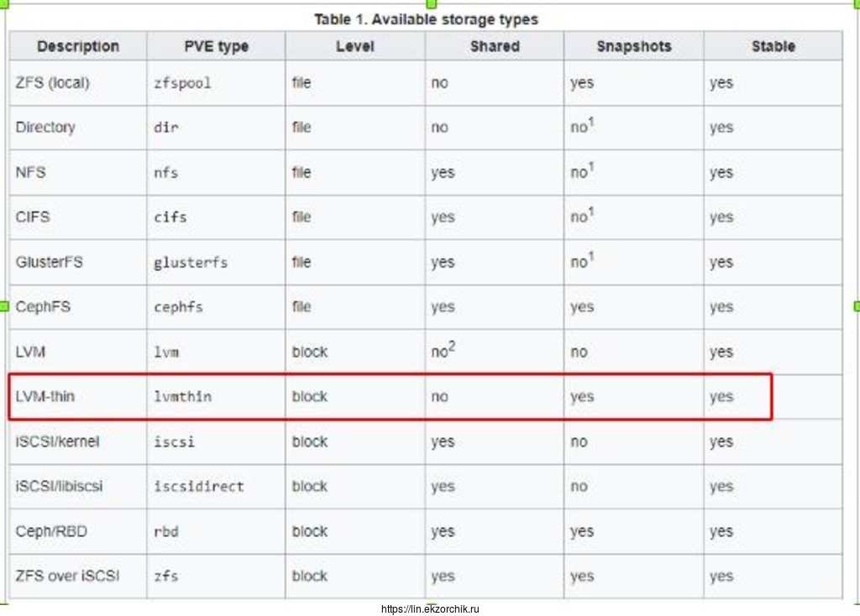
Task: Select the LVM-thin description cell
Action: tap(45, 397)
